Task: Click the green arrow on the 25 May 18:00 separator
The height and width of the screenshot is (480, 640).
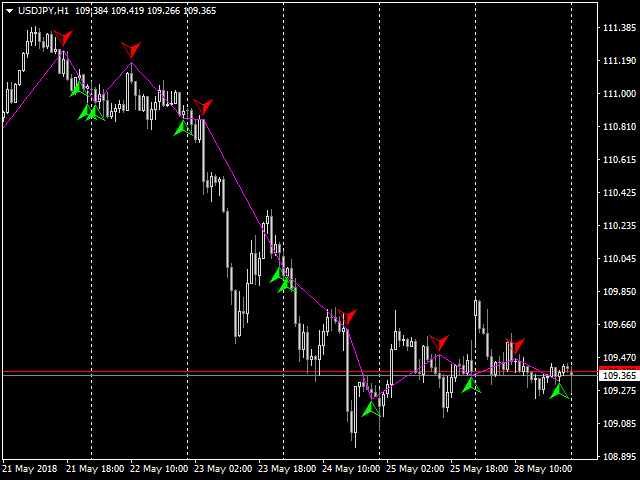Action: click(471, 385)
